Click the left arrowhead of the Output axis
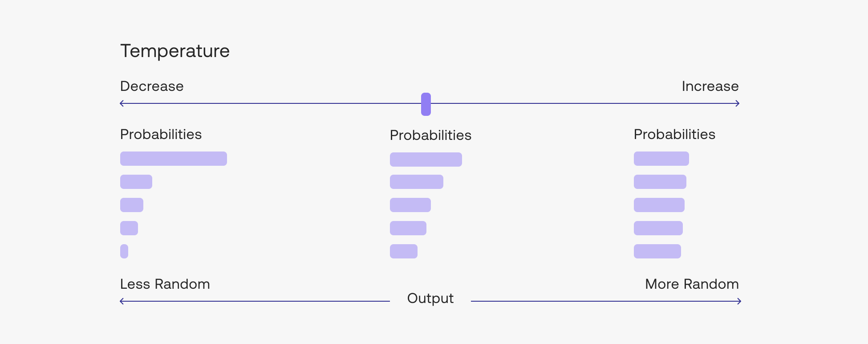Viewport: 868px width, 344px height. coord(122,301)
